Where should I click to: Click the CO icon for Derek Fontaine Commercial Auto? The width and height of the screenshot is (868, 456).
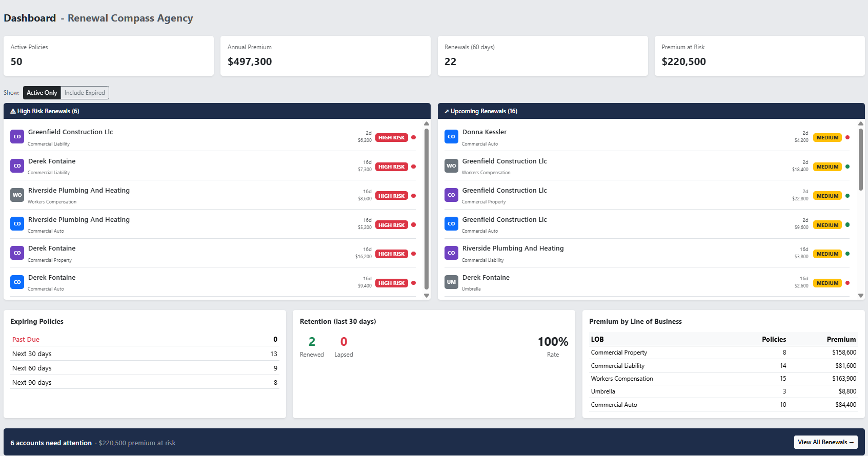click(17, 282)
